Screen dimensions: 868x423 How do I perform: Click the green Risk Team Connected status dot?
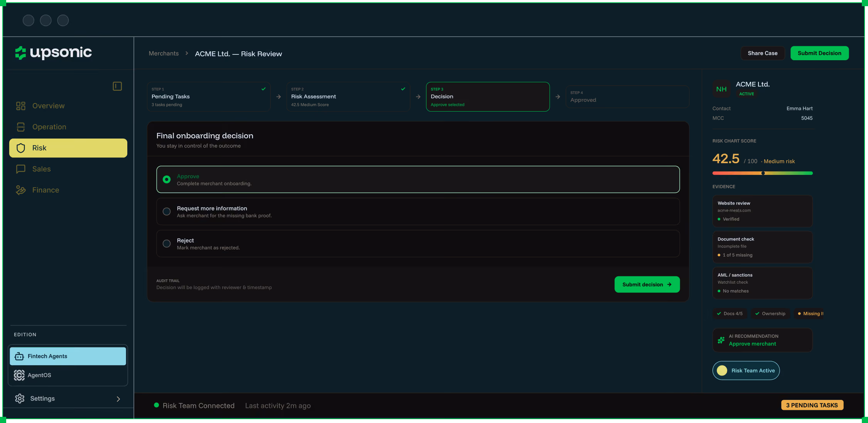click(x=157, y=405)
